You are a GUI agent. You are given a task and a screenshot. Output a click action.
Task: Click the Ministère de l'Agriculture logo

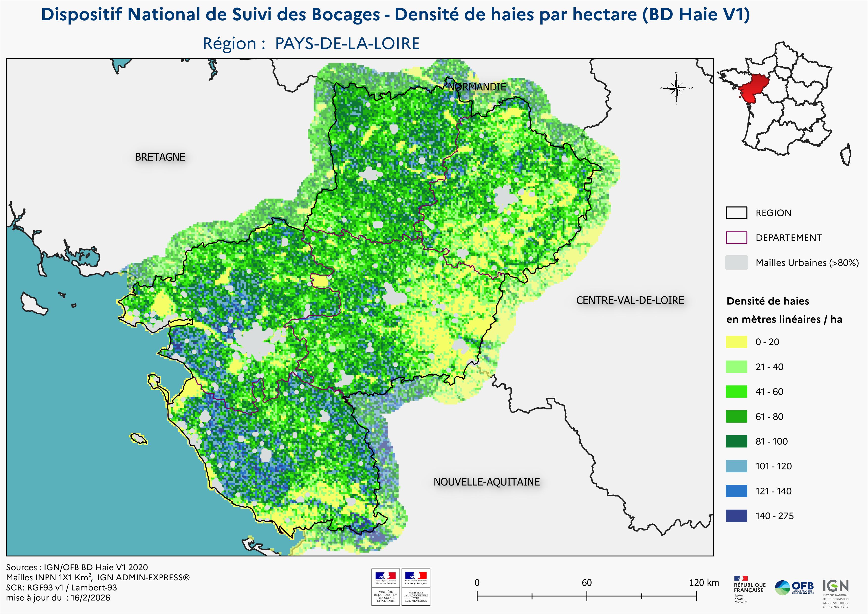tap(416, 587)
